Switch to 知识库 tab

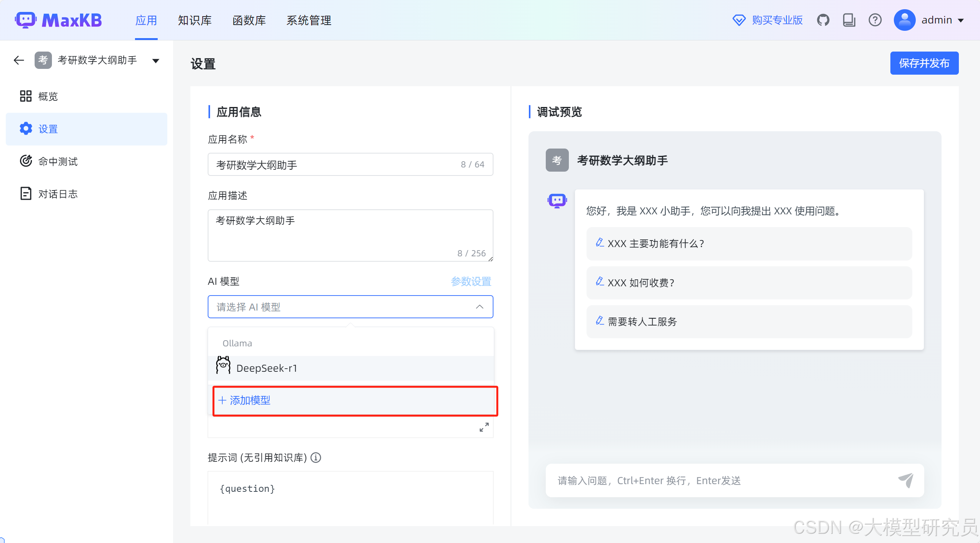[x=195, y=20]
